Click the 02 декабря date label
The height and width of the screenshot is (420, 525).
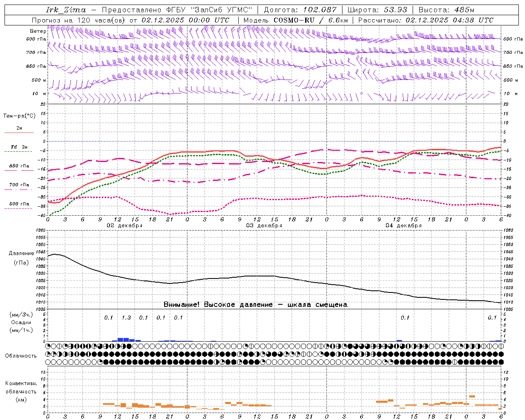(x=125, y=226)
